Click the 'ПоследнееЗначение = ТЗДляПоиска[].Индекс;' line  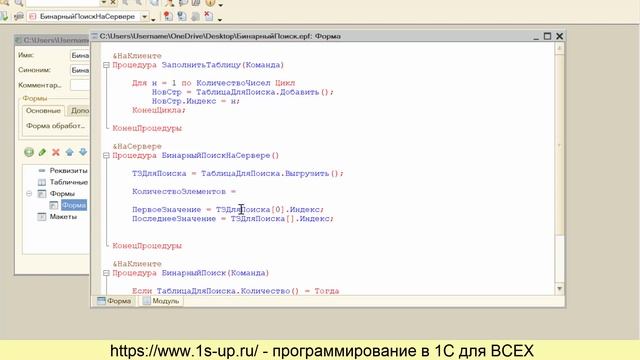[233, 219]
